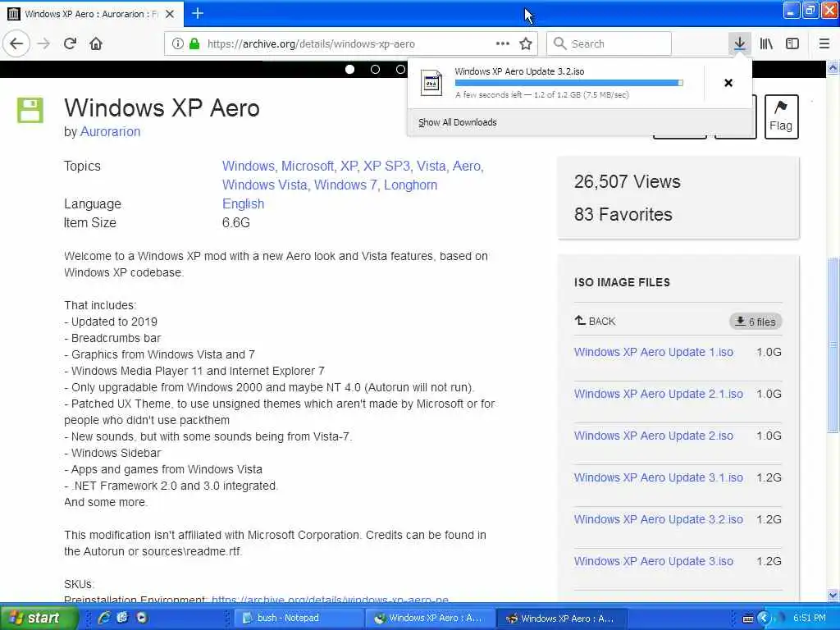Click the third quick launch icon

tap(142, 618)
